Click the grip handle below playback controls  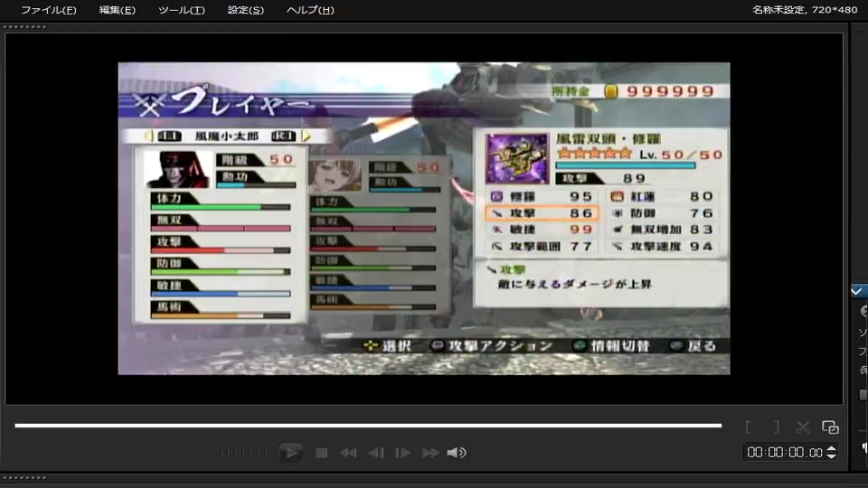(x=25, y=477)
